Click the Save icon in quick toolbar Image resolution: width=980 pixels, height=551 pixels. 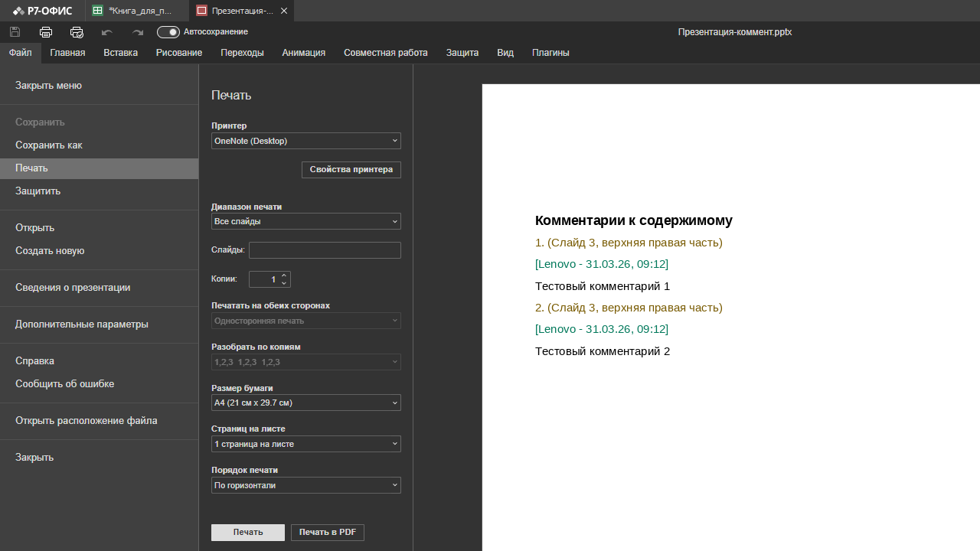coord(15,32)
